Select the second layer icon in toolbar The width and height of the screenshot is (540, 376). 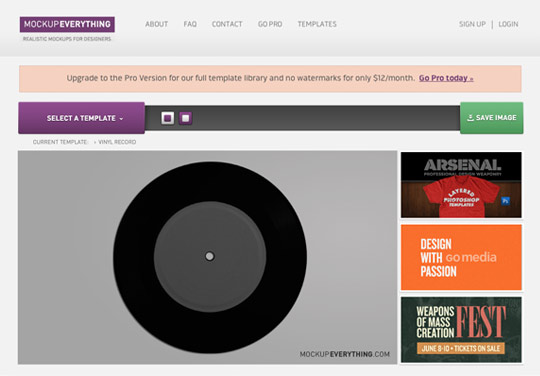pos(186,118)
